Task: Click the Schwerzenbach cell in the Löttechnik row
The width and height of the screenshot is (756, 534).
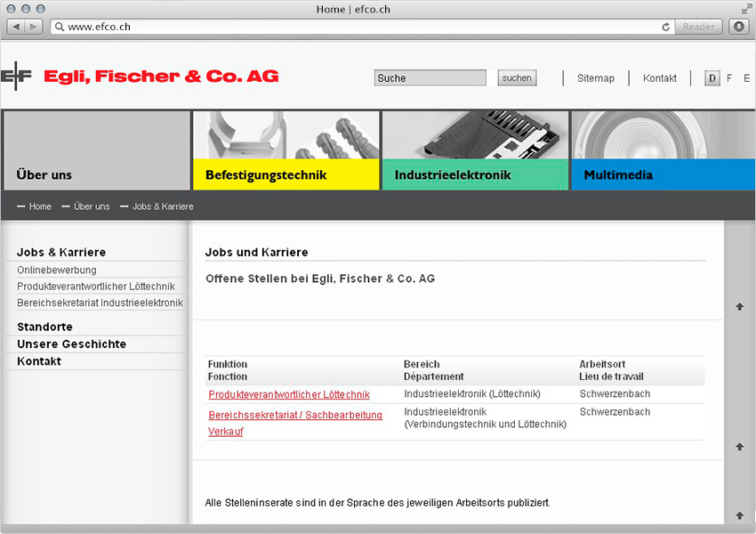Action: pos(615,393)
